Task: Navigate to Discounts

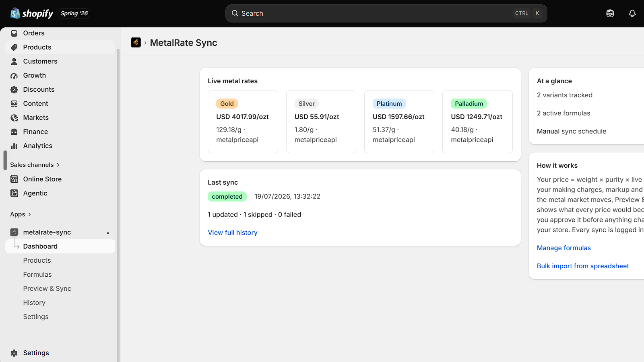Action: click(60, 90)
